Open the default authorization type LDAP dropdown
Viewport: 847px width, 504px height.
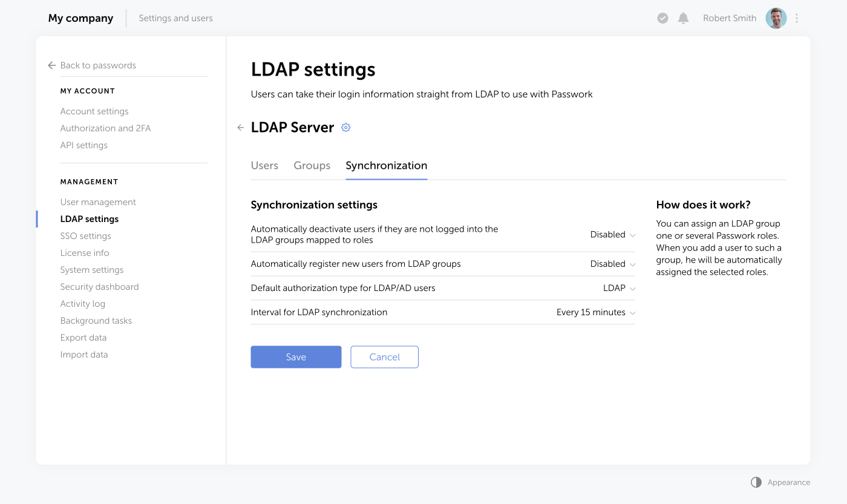coord(618,288)
